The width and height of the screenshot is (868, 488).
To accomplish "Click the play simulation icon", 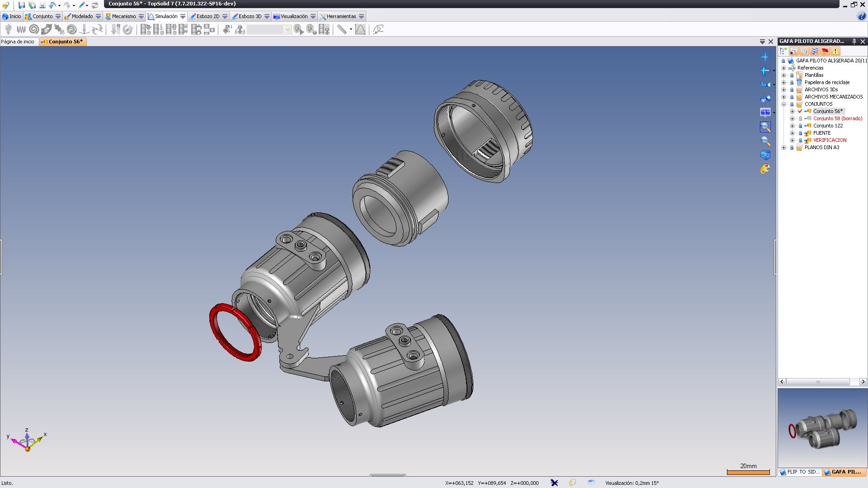I will tap(298, 29).
